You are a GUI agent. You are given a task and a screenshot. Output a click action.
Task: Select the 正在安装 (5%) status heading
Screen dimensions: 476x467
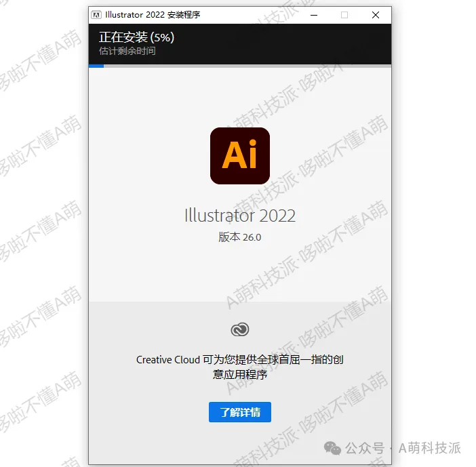(x=136, y=37)
